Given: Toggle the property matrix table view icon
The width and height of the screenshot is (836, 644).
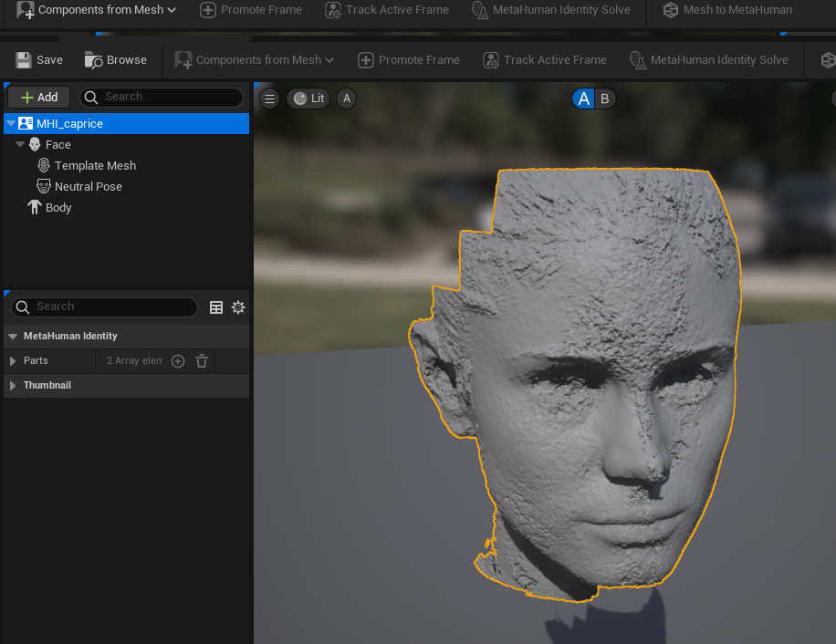Looking at the screenshot, I should 216,307.
